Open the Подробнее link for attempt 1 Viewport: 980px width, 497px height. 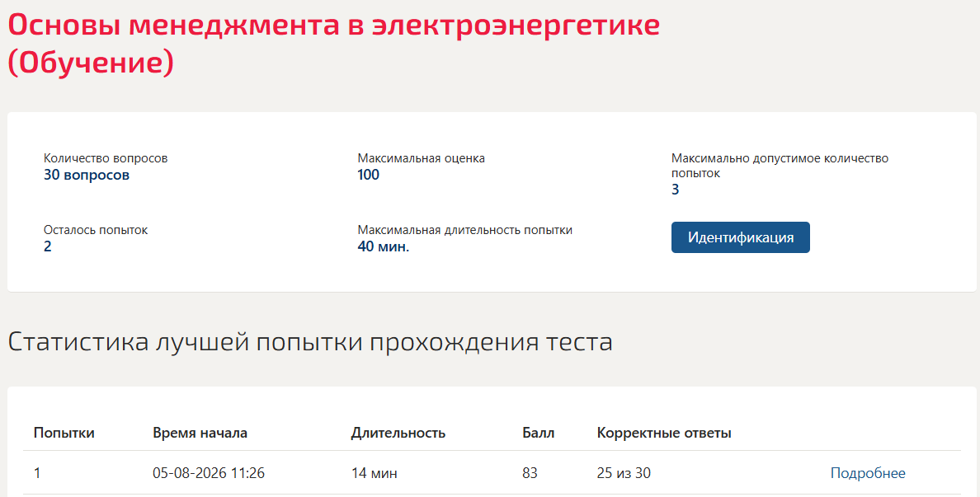868,473
